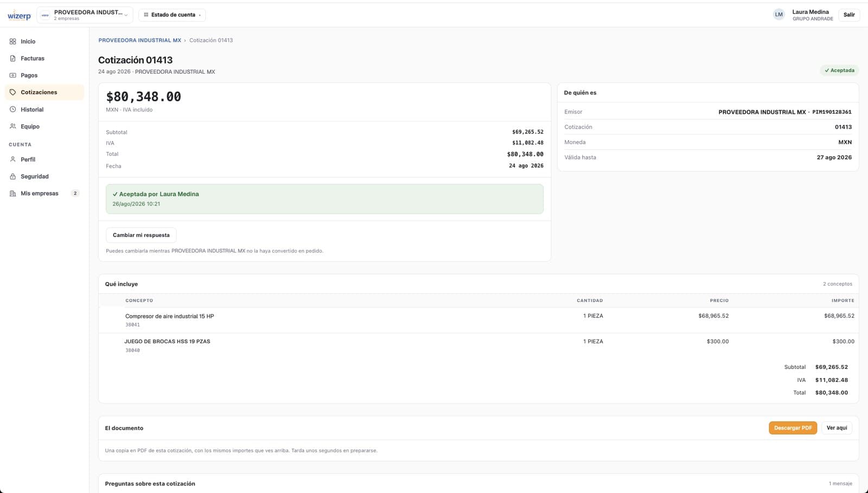Click the "$300.00" amount in the IMPORTE column
This screenshot has height=493, width=868.
(x=843, y=342)
